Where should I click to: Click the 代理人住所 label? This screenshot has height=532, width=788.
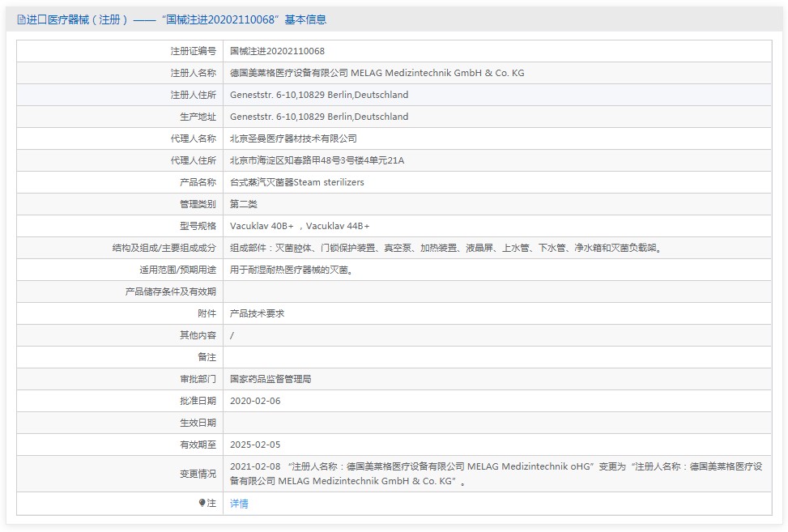(x=194, y=160)
